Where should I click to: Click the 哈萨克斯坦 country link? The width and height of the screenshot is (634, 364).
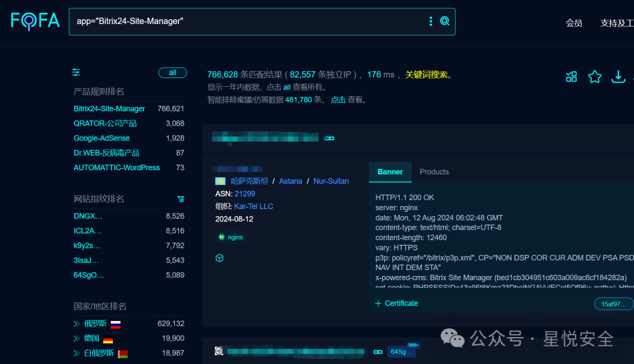coord(249,181)
